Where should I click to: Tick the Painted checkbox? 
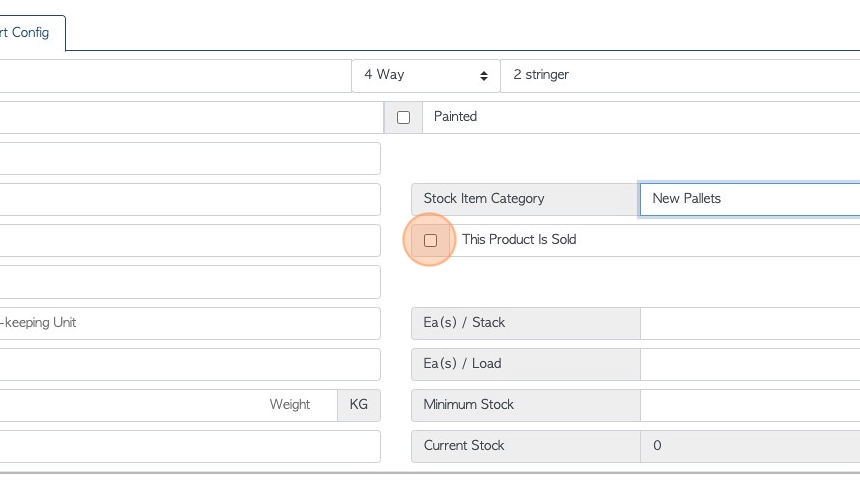coord(403,117)
